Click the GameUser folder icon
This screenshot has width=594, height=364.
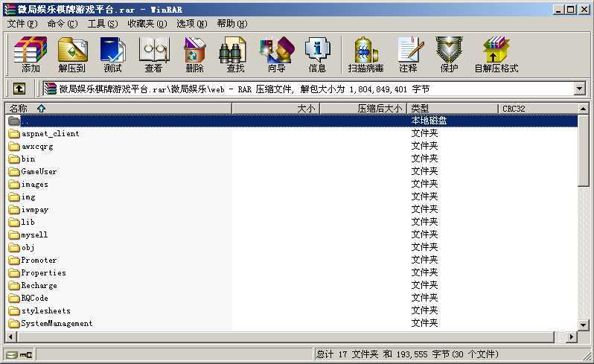point(14,172)
